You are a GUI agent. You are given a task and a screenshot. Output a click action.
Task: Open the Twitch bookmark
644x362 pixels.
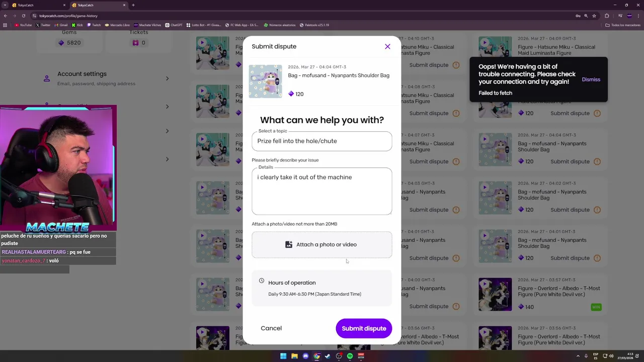coord(94,25)
